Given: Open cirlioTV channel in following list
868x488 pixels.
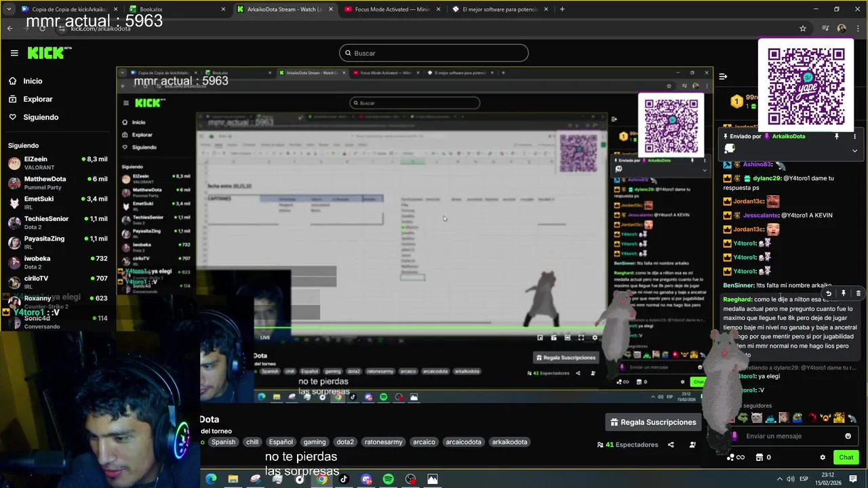Looking at the screenshot, I should 58,283.
